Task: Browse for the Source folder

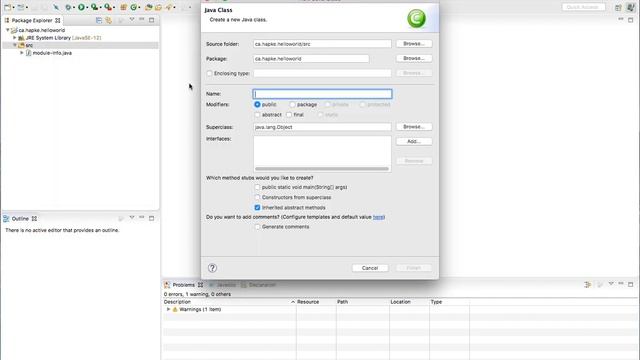Action: pyautogui.click(x=414, y=43)
